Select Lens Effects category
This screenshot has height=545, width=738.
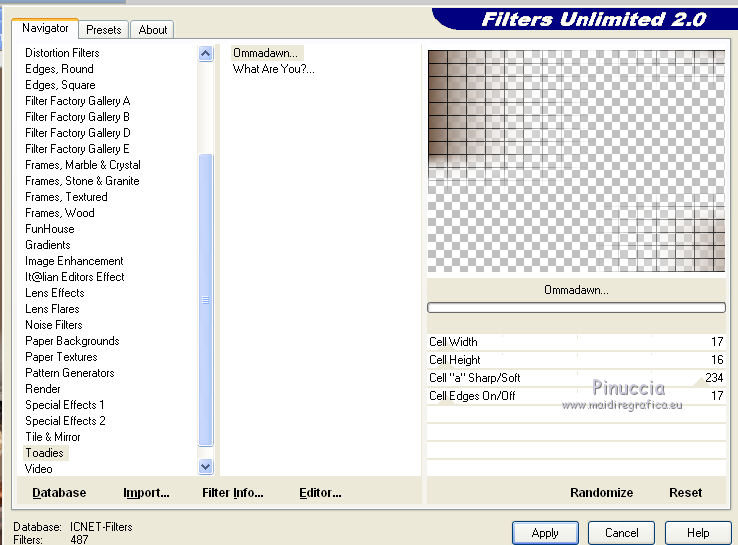(55, 293)
